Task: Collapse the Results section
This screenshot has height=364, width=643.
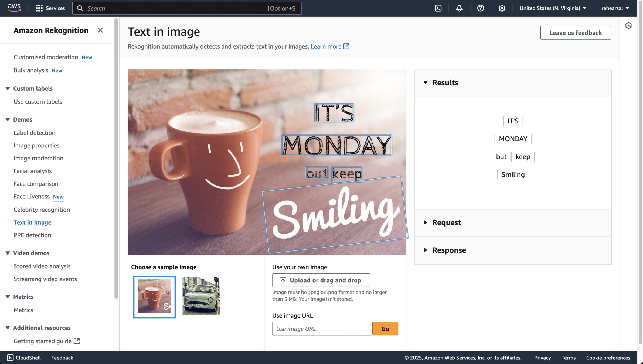Action: tap(426, 83)
